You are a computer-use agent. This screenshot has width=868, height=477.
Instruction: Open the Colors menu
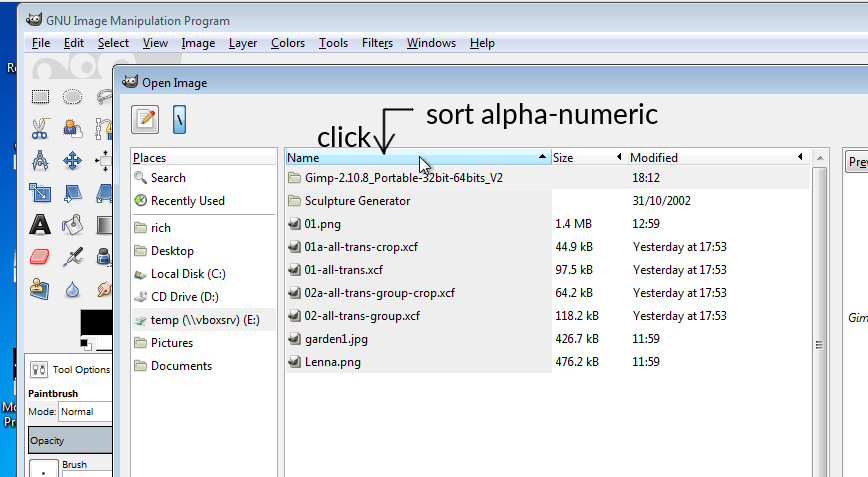[x=288, y=43]
